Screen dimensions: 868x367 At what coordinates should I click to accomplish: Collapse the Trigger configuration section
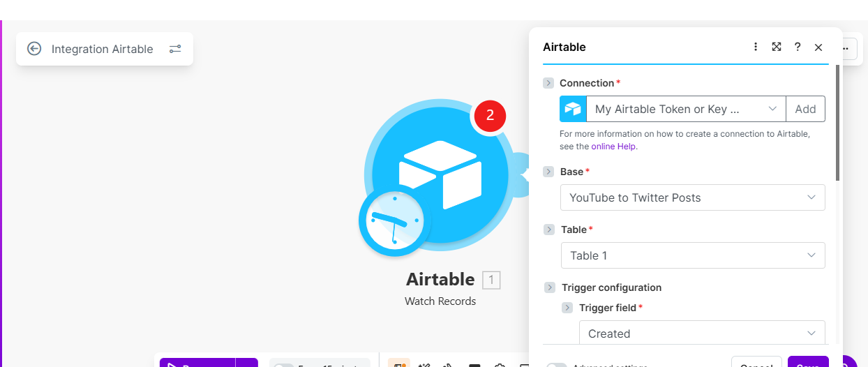coord(548,287)
